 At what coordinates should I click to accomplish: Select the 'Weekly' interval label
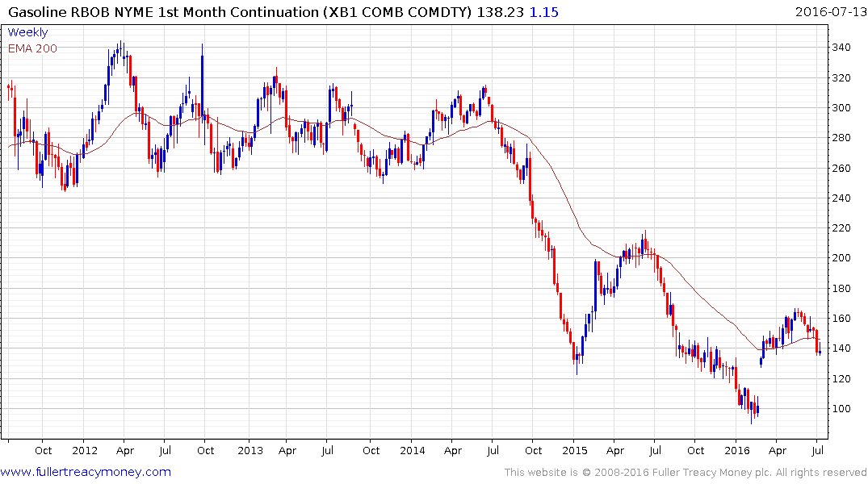click(27, 32)
